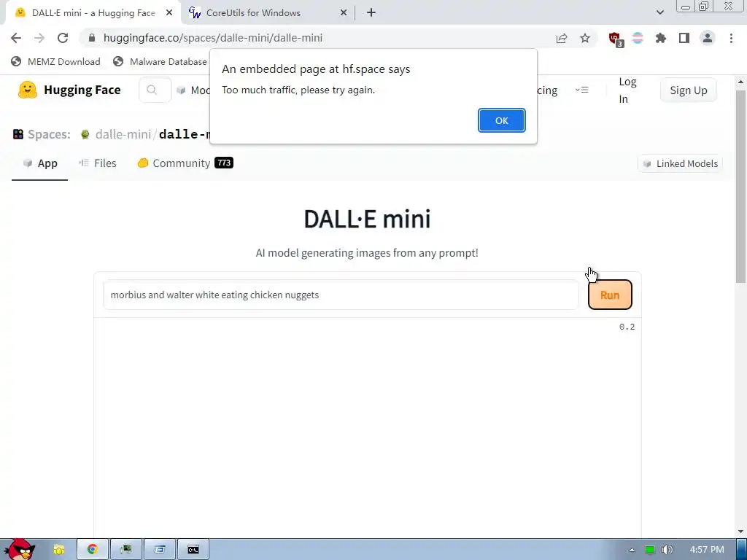Viewport: 747px width, 560px height.
Task: Open the uBlock Origin extension icon
Action: pyautogui.click(x=616, y=39)
